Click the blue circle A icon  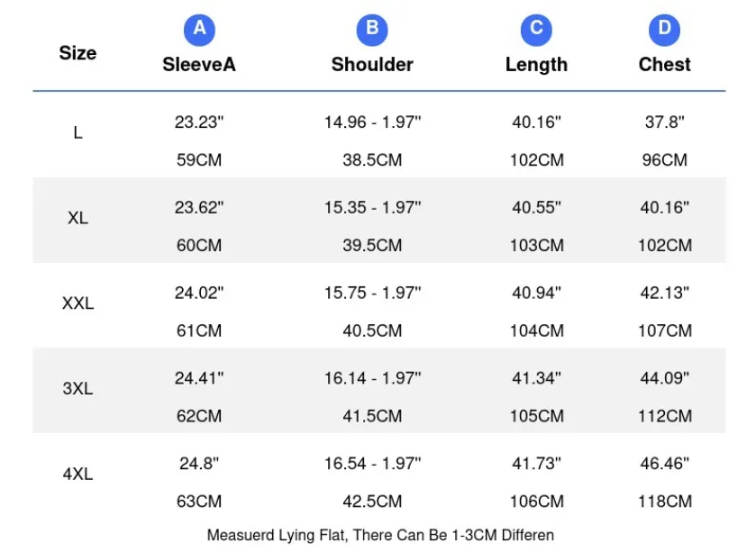pyautogui.click(x=199, y=30)
